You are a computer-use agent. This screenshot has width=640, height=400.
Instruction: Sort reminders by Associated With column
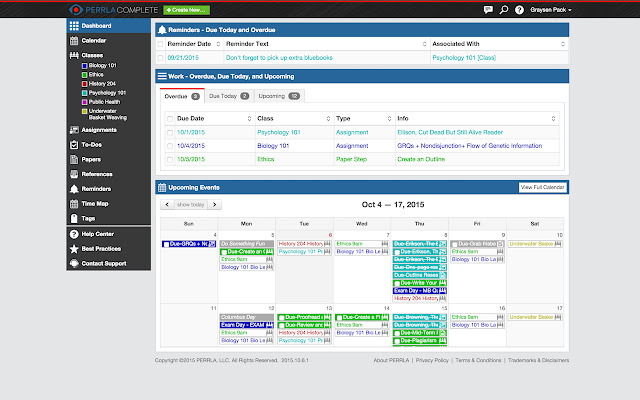[461, 45]
